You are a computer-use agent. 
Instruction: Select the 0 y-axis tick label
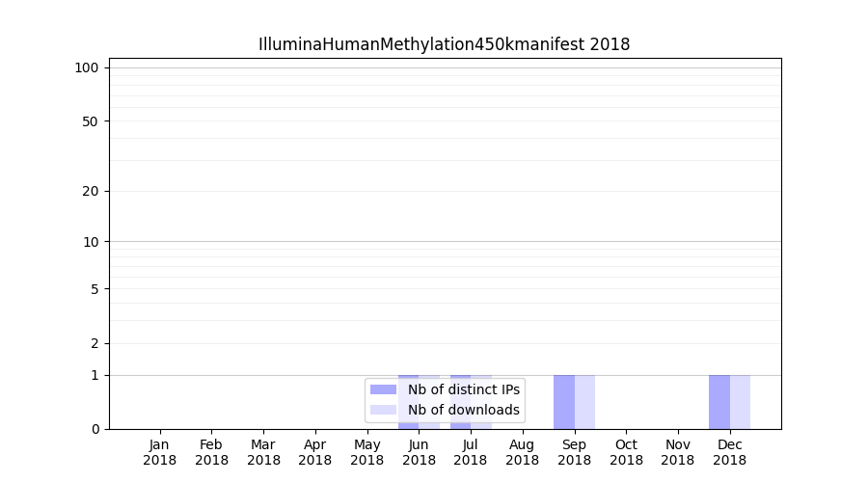95,429
